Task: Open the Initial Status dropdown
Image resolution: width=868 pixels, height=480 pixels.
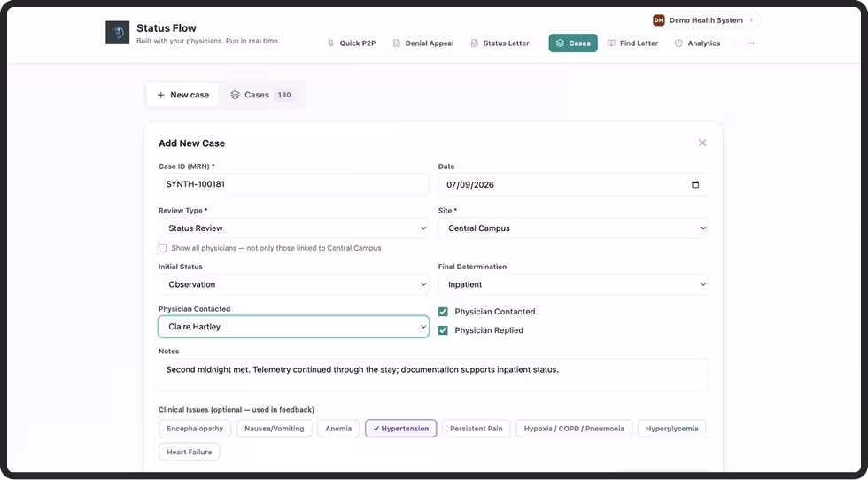Action: coord(293,284)
